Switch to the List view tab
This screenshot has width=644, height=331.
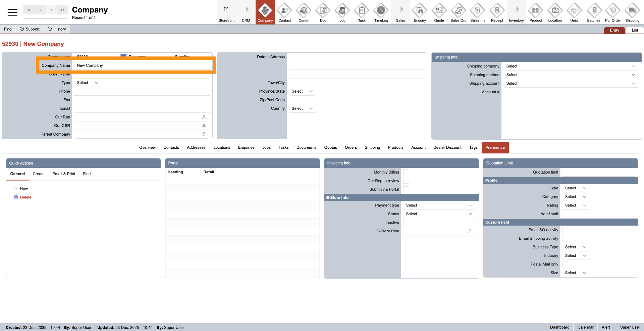(x=635, y=30)
